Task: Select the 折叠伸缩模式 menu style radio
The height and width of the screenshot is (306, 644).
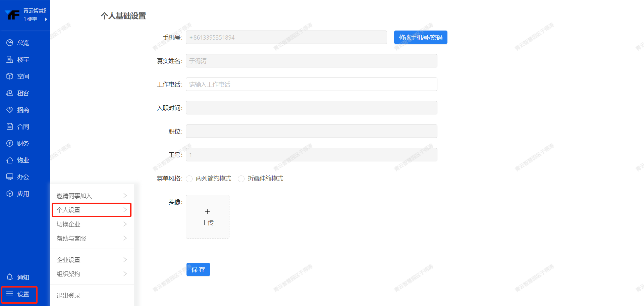Action: 241,179
